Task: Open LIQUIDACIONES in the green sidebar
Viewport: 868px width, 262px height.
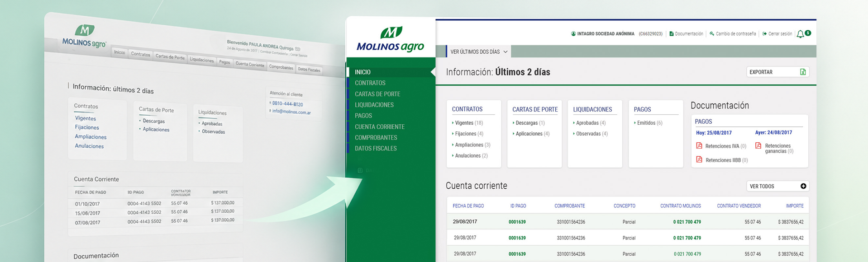Action: click(374, 105)
